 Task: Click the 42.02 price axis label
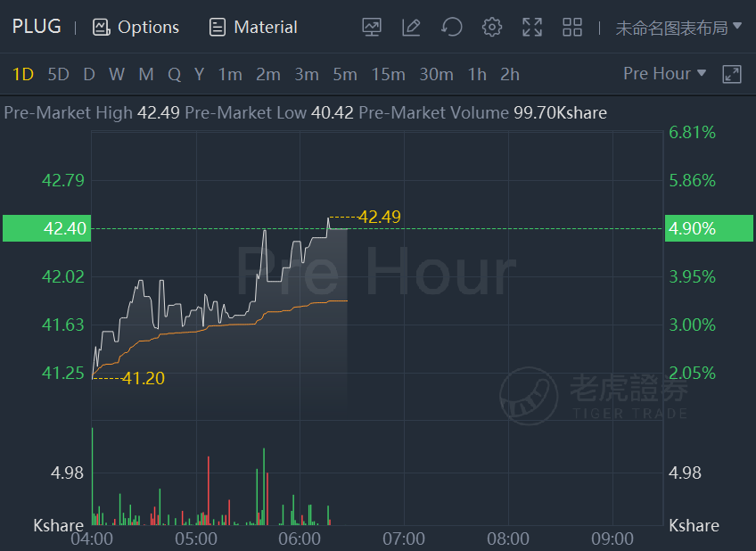pos(63,277)
